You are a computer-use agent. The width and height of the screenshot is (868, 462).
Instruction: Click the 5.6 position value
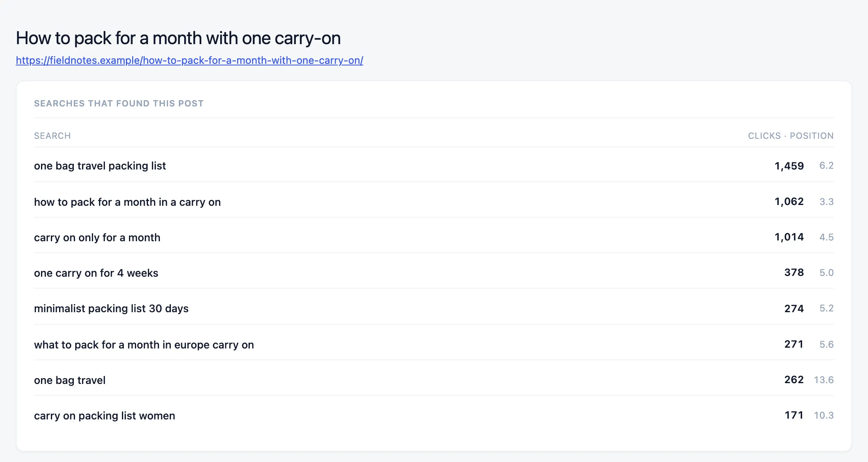[827, 345]
